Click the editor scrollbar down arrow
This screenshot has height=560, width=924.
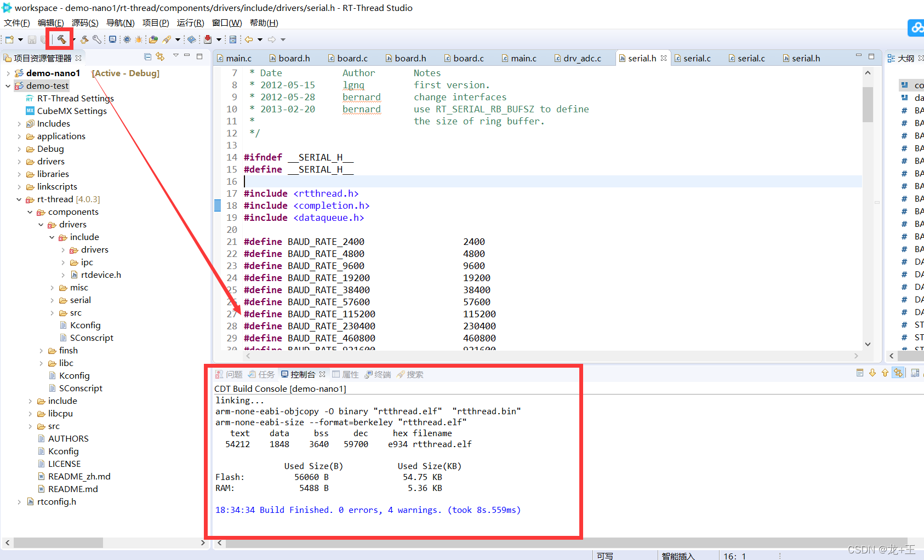(x=868, y=344)
